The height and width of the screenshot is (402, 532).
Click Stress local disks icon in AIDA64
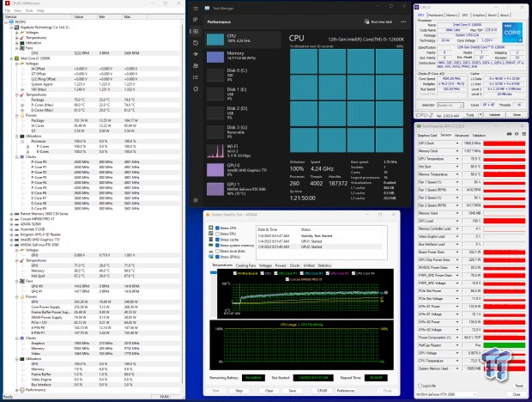[211, 251]
